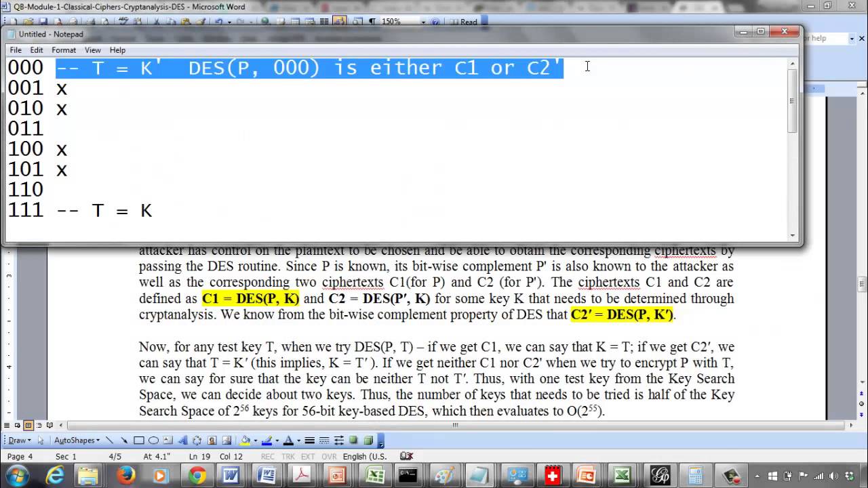Switch to Reading Layout view

[x=48, y=426]
